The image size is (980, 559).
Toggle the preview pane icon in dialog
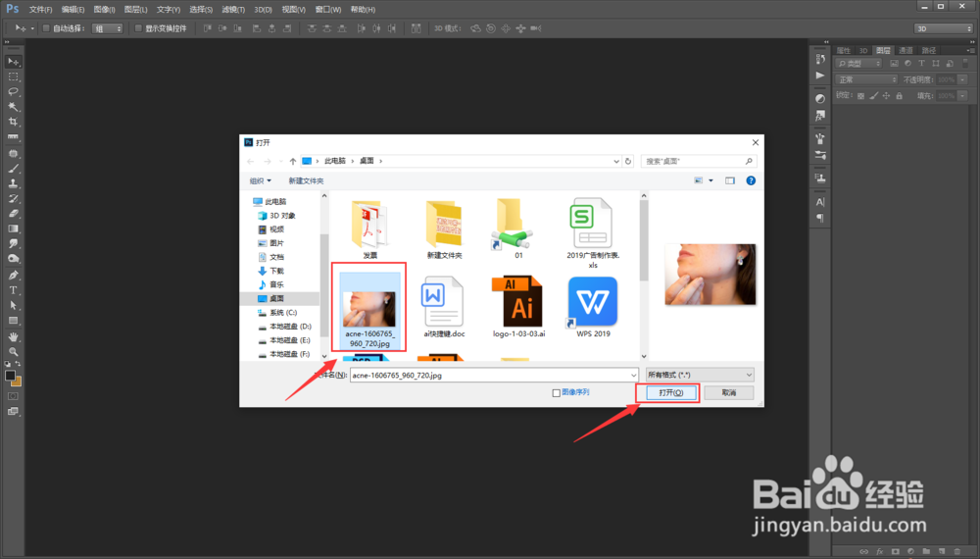coord(730,180)
